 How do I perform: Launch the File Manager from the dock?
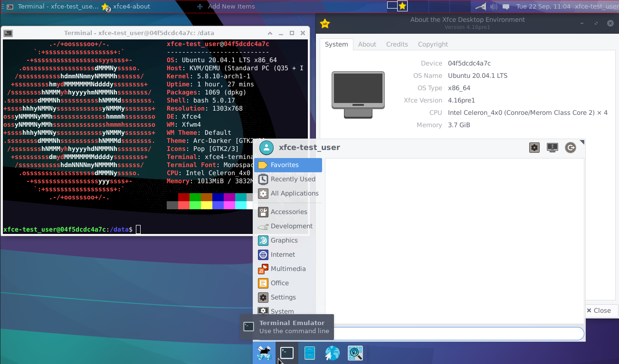(309, 353)
